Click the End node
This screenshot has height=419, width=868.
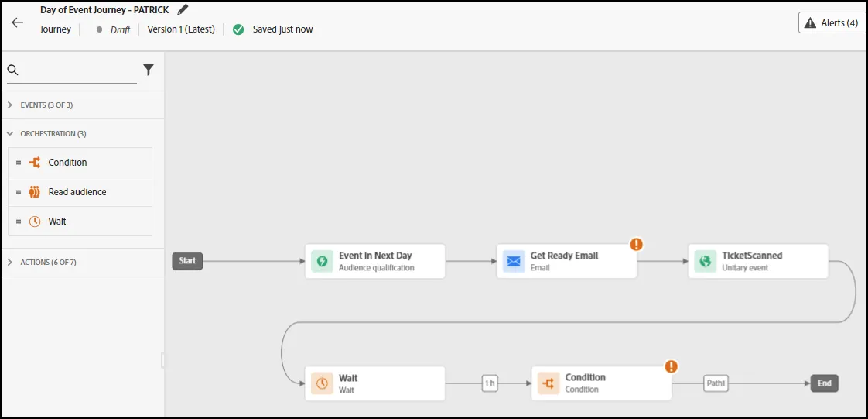pos(824,383)
